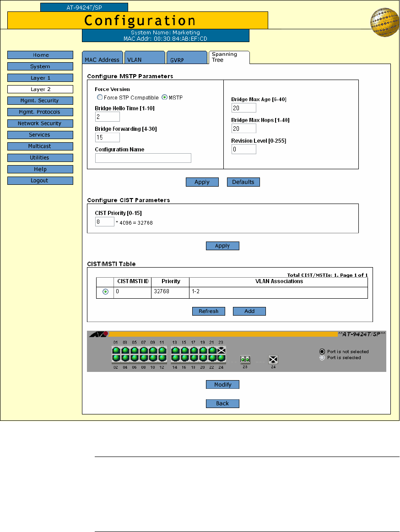Select port 21 on the switch diagram

click(x=212, y=350)
